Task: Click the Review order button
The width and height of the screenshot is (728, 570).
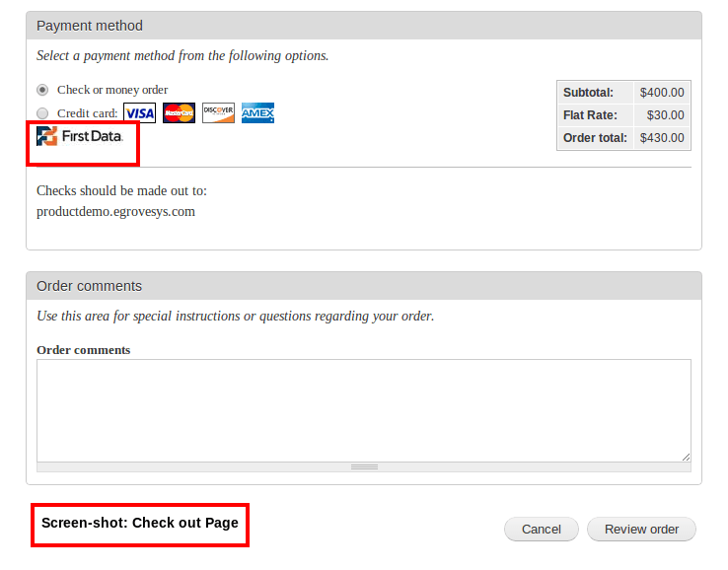Action: (641, 530)
